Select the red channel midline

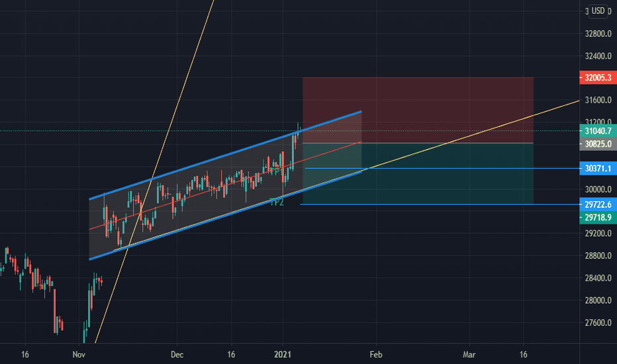(x=226, y=185)
